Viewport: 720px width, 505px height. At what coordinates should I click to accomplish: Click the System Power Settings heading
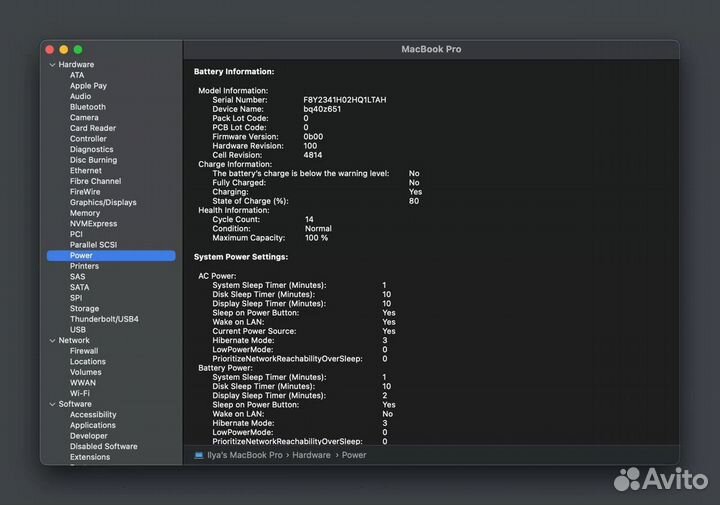[x=241, y=257]
